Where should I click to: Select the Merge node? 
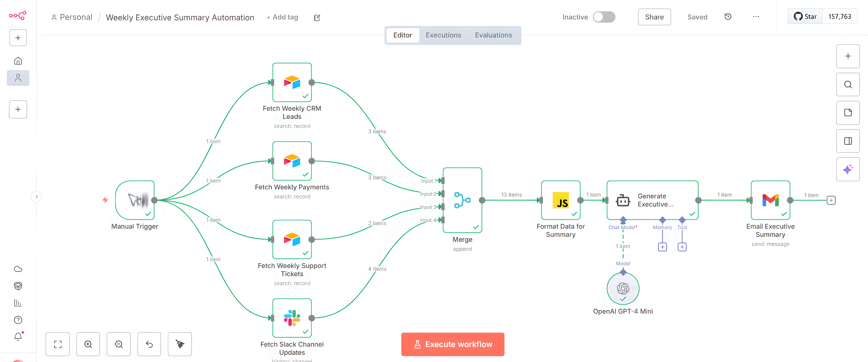[x=462, y=200]
